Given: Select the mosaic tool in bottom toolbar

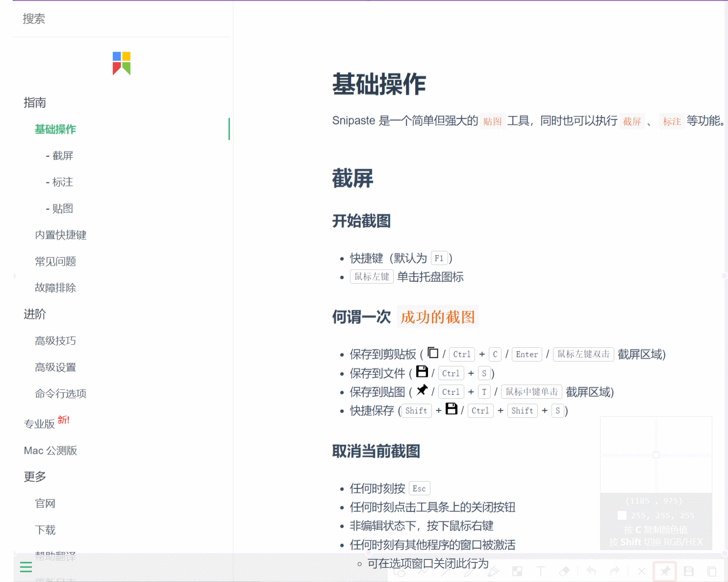Looking at the screenshot, I should tap(517, 571).
